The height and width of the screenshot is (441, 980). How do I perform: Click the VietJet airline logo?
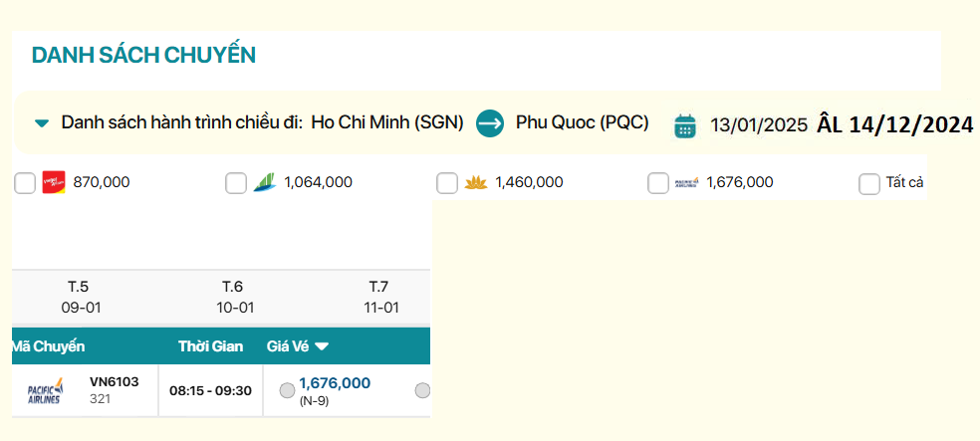(53, 182)
